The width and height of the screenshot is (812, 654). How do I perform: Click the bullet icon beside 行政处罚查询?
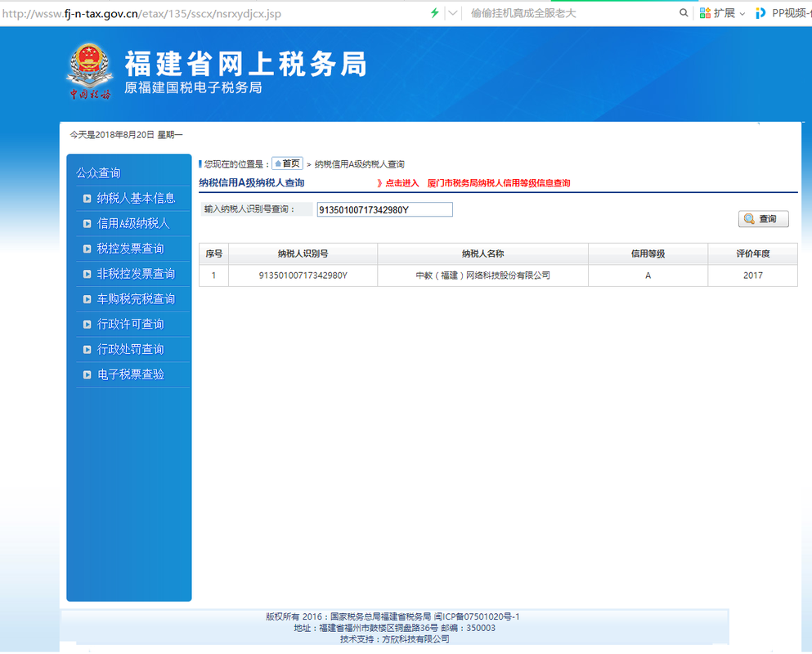tap(87, 350)
